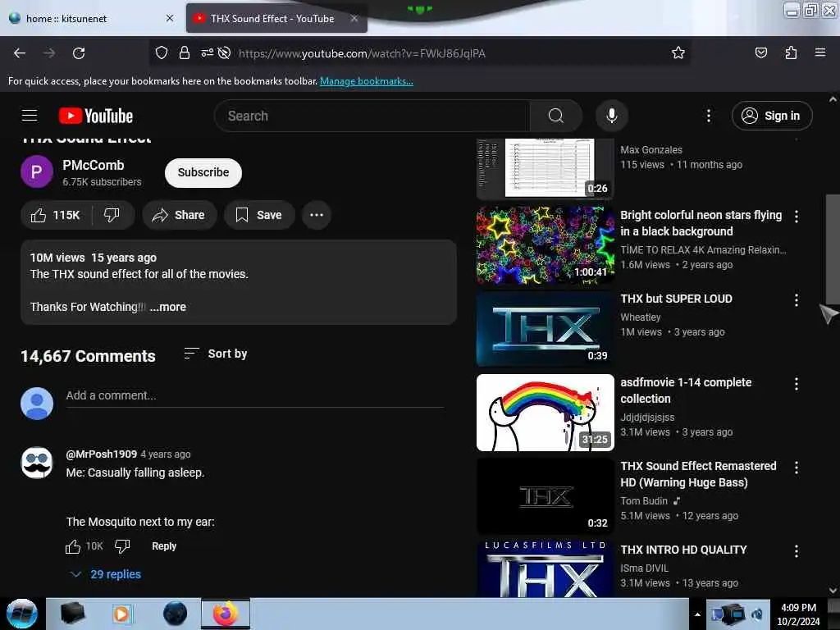
Task: Open options for Bright colorful neon stars video
Action: (796, 217)
